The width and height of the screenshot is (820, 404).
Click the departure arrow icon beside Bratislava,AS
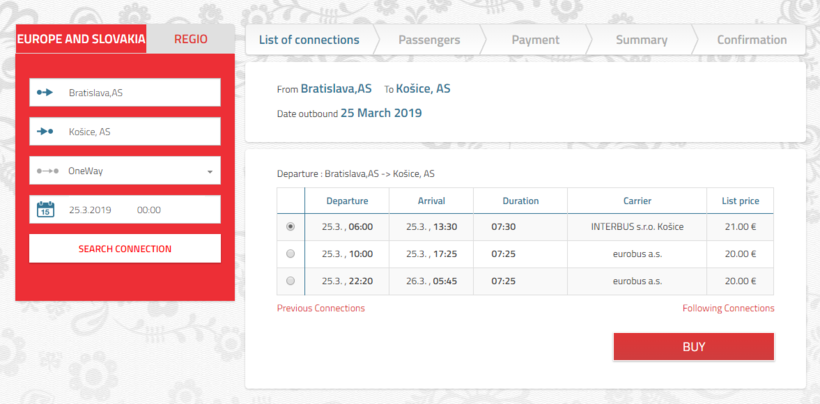(x=45, y=93)
